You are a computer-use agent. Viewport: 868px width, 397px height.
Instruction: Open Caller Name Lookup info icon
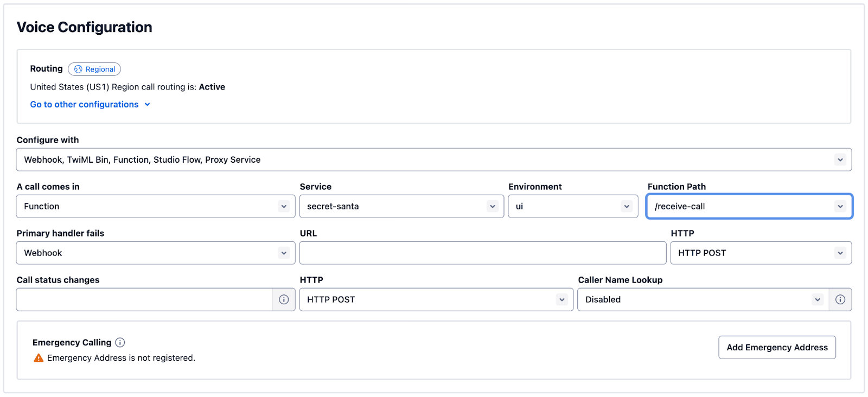[x=840, y=299]
